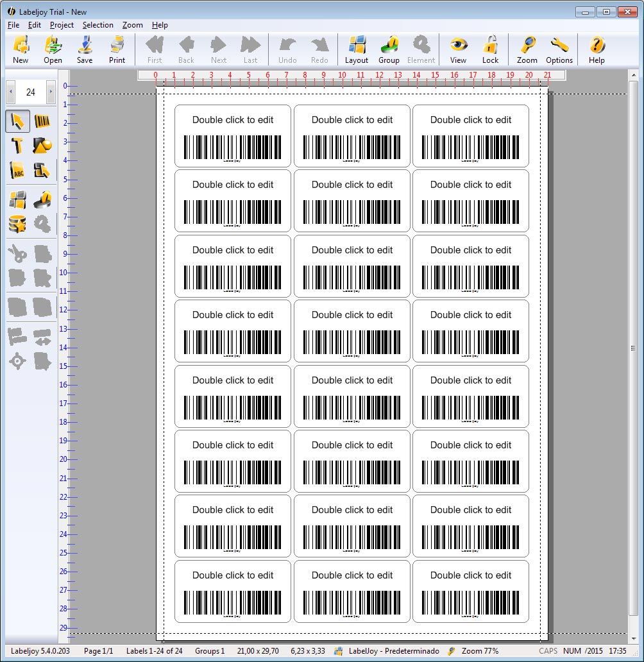Print the label sheet
The image size is (644, 662).
(117, 49)
